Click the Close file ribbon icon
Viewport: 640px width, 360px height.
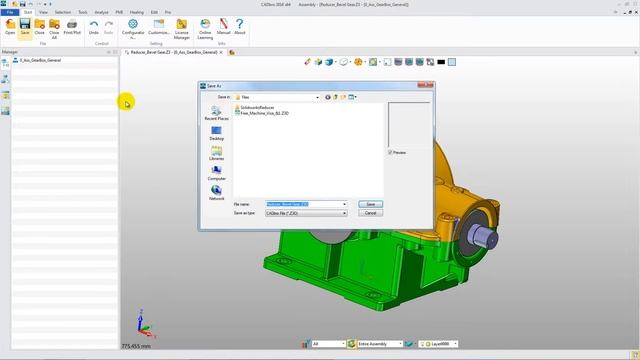tap(40, 27)
